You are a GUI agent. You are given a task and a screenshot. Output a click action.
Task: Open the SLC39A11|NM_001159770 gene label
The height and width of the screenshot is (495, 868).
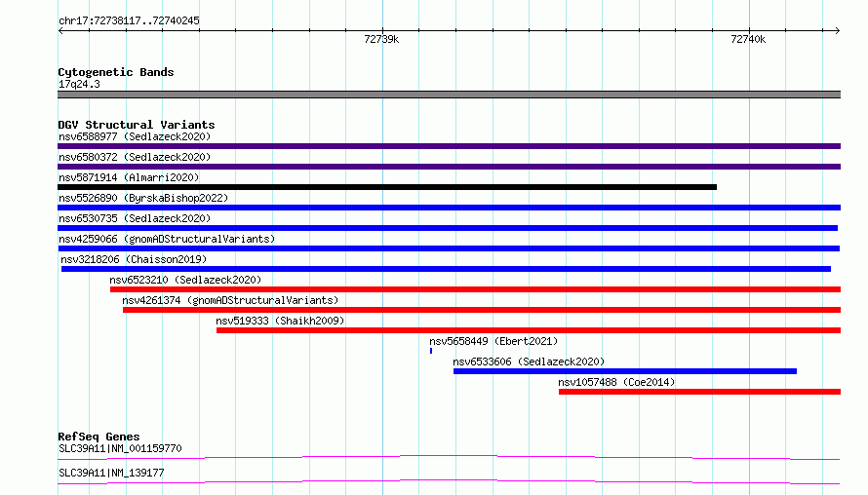coord(120,448)
